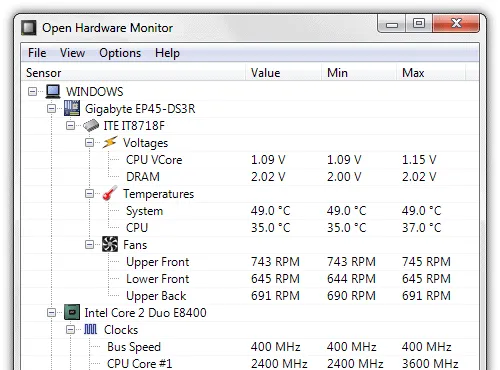Click CPU Core #1 max value 3600 MHz
The height and width of the screenshot is (370, 500).
coord(430,363)
